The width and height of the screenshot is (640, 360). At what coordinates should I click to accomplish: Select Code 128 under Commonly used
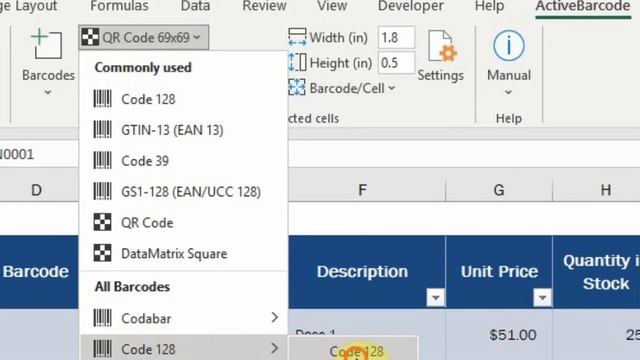tap(184, 99)
